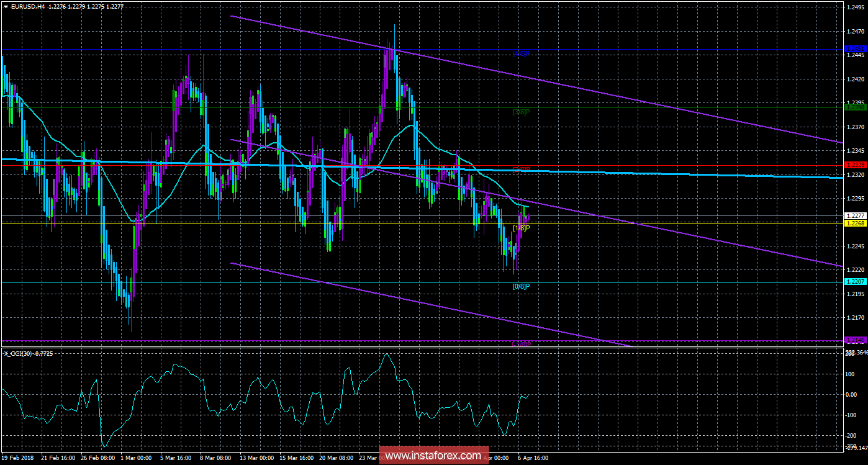Screen dimensions: 868x465
Task: Open the www.instaforex.com watermark link
Action: click(433, 456)
